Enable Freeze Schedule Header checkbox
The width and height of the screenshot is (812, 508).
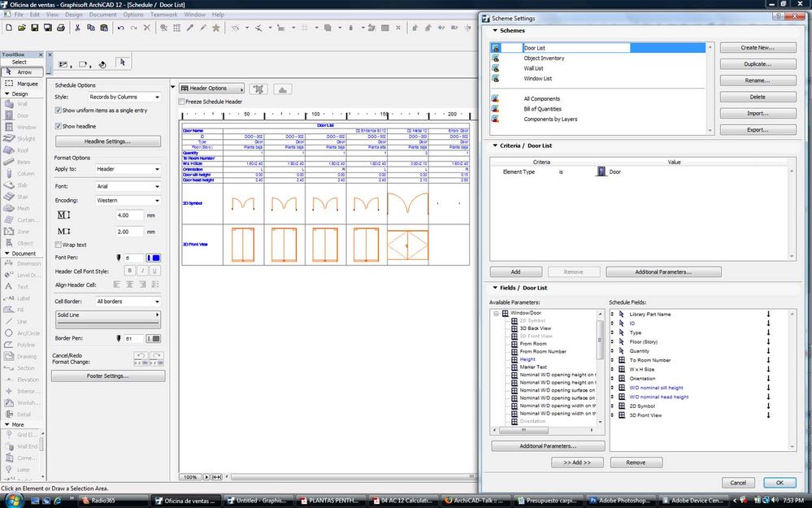(x=181, y=102)
